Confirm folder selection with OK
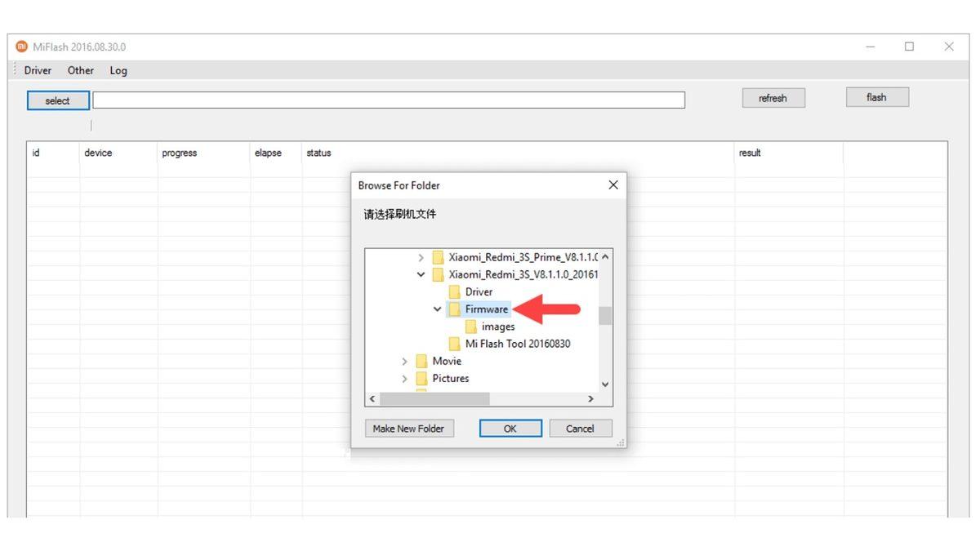The height and width of the screenshot is (551, 980). 510,429
